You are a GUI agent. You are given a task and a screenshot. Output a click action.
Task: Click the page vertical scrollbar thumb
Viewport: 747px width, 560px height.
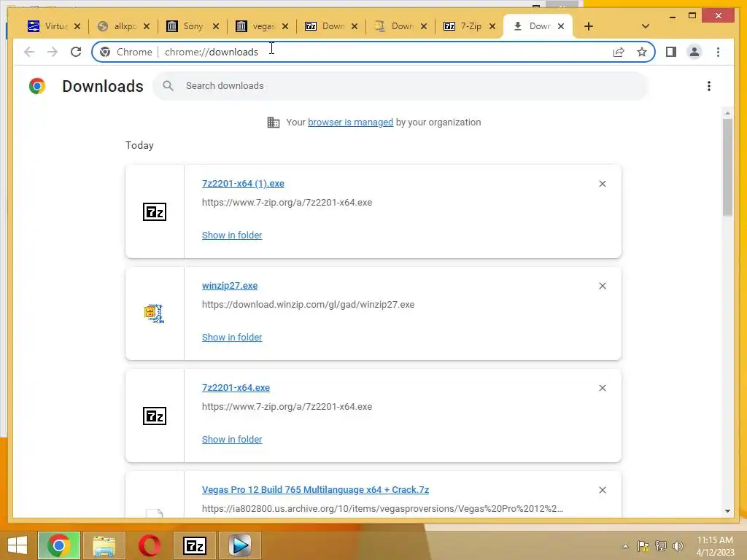727,167
